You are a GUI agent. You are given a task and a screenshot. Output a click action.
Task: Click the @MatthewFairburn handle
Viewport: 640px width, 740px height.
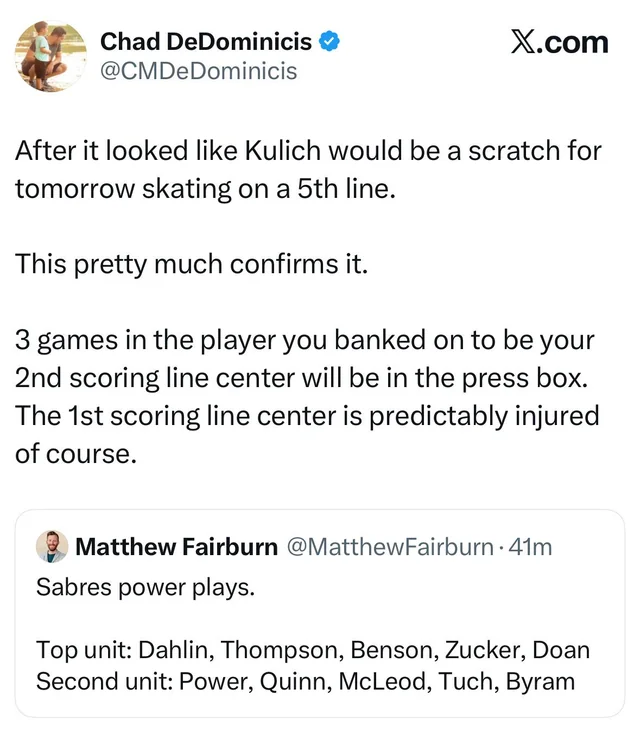pos(390,547)
